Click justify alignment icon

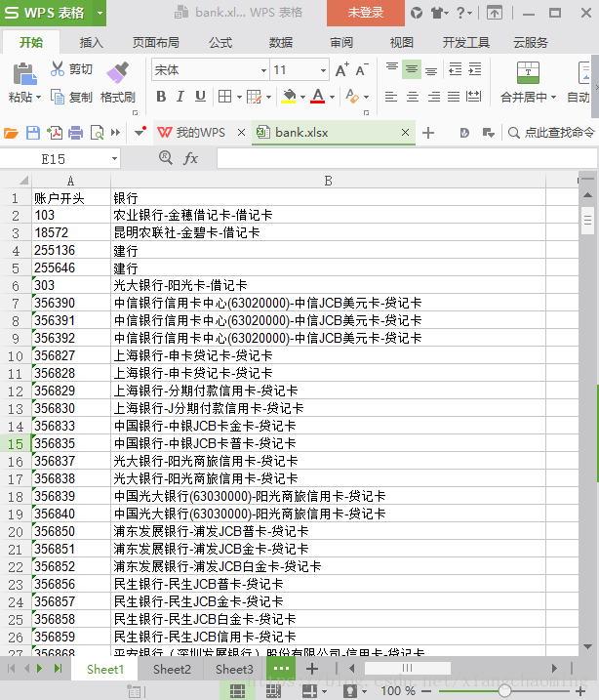click(x=454, y=97)
